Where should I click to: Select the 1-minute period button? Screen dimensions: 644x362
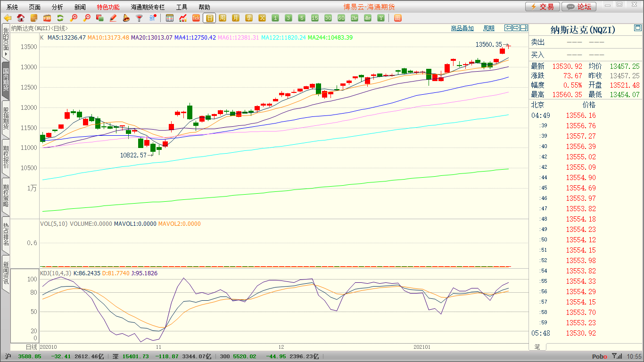(x=275, y=18)
